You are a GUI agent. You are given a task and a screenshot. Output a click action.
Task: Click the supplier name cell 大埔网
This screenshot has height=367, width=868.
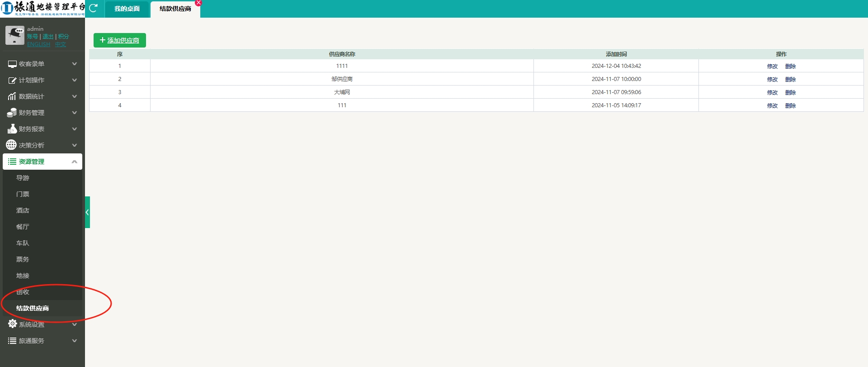coord(342,92)
